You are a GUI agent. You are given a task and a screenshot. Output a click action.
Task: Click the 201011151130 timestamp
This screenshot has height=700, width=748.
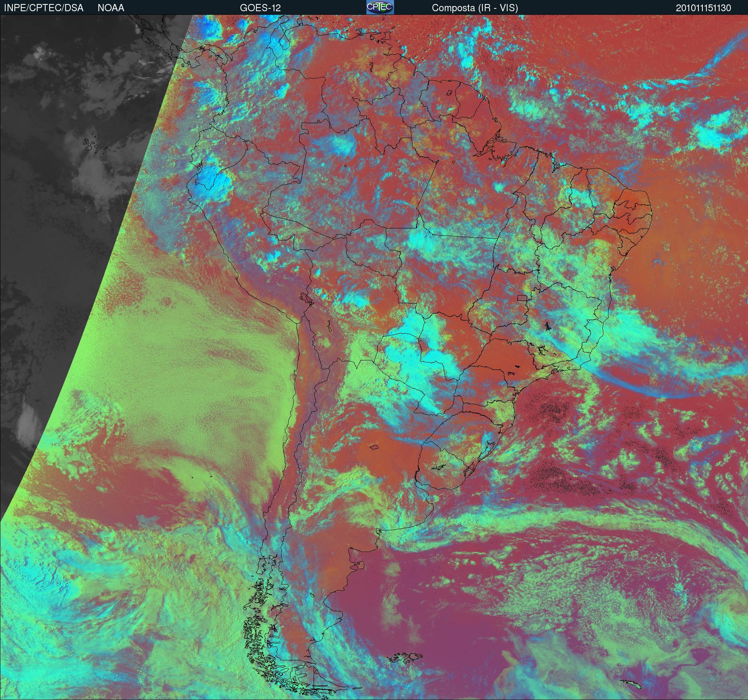[704, 8]
